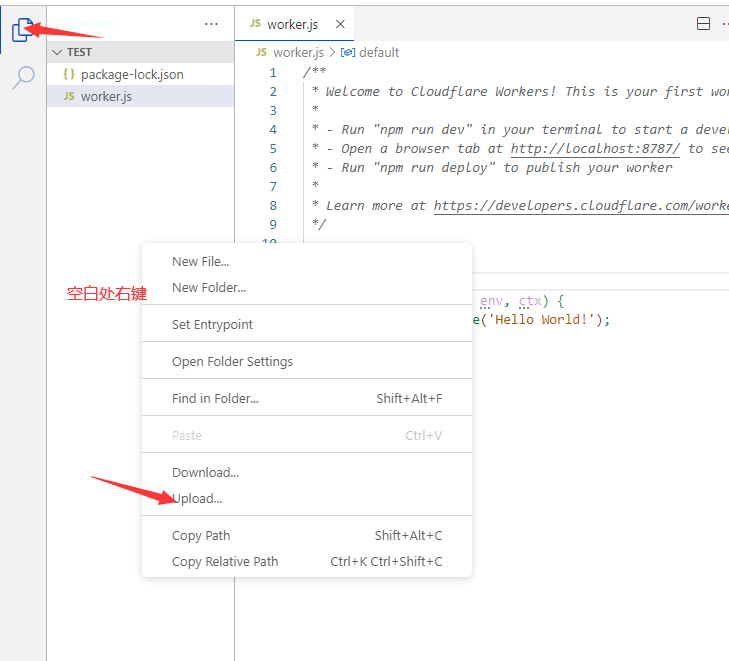Open package-lock.json from file tree

click(131, 74)
